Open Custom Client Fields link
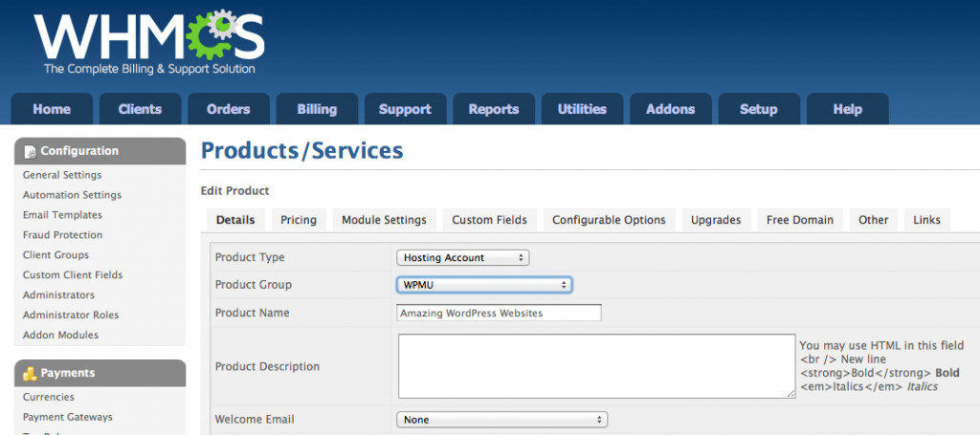The width and height of the screenshot is (980, 435). (x=73, y=275)
